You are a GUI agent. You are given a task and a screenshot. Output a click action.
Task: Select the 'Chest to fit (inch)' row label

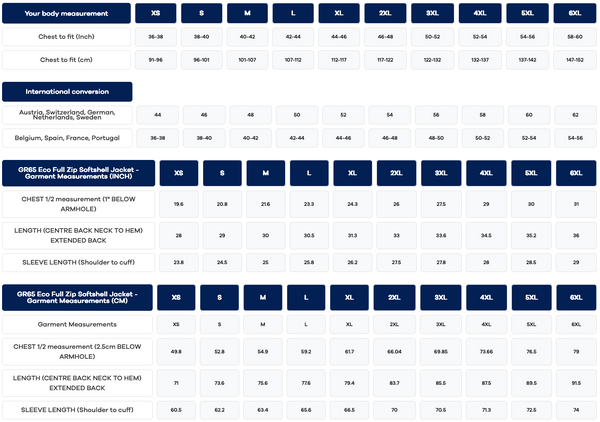tap(66, 37)
